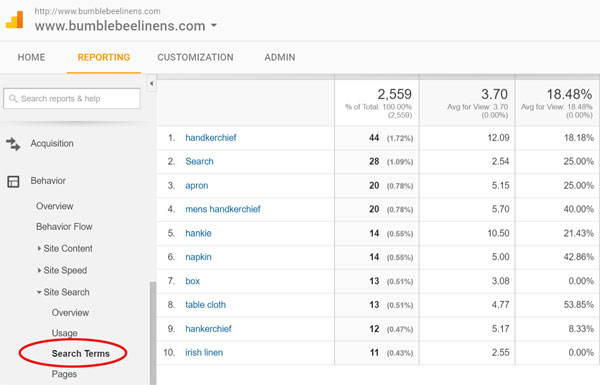600x385 pixels.
Task: Open the irish linen search term
Action: click(x=204, y=353)
